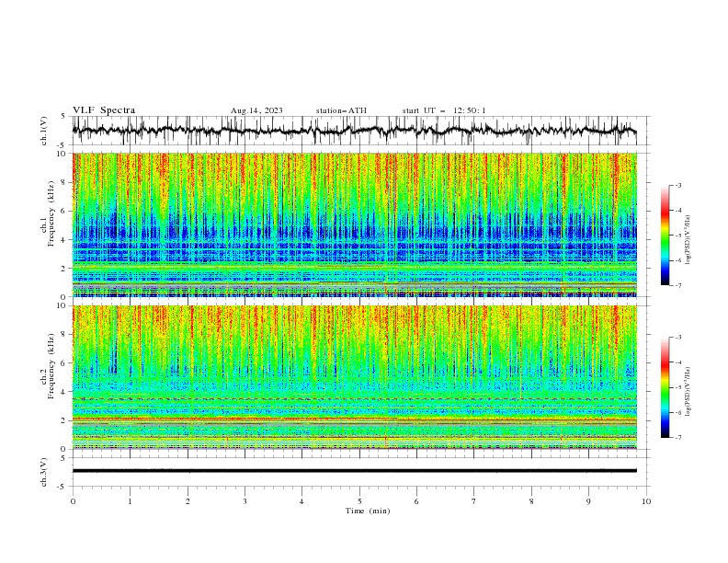
Task: Click the ch.3 flat voltage trace
Action: pos(355,471)
